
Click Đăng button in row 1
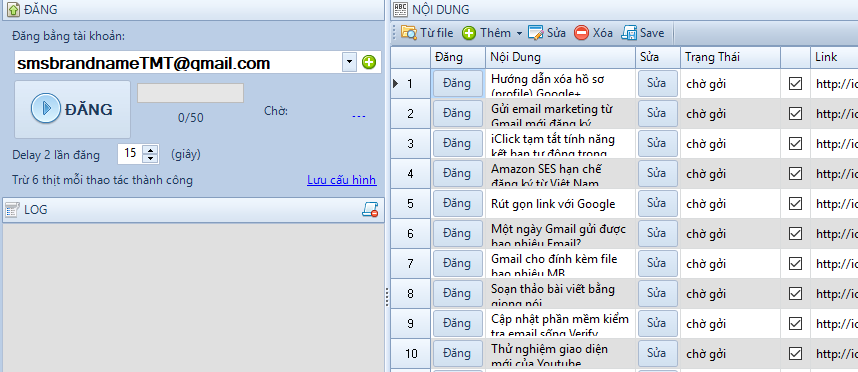point(457,83)
